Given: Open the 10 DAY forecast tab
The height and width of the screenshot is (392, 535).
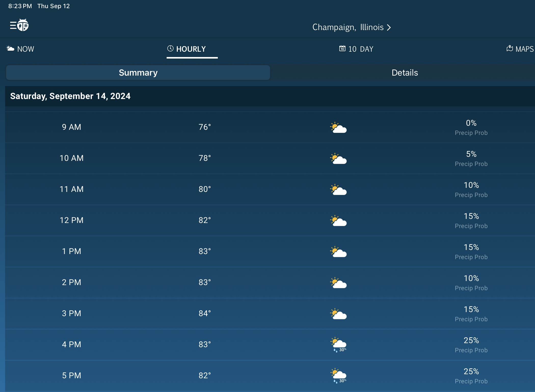Looking at the screenshot, I should [360, 49].
